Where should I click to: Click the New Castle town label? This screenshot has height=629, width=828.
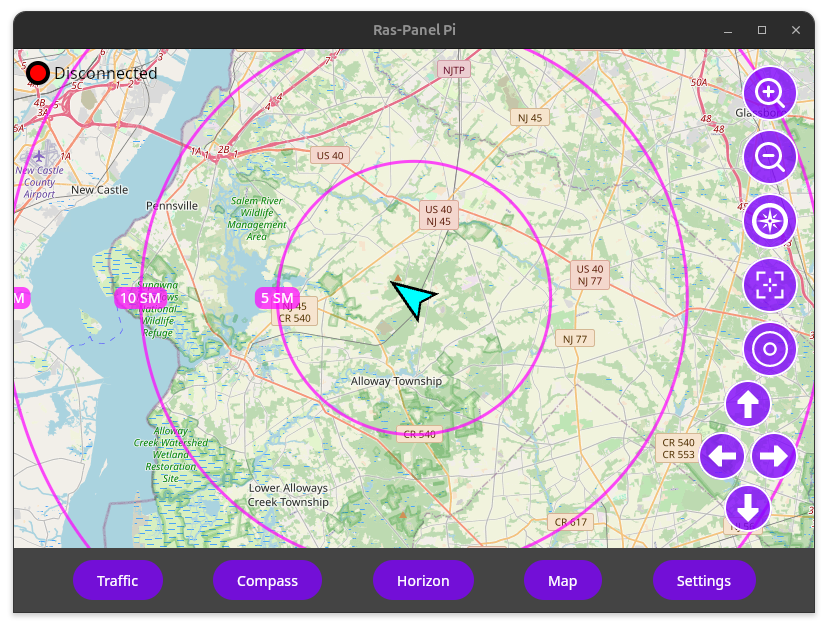click(99, 190)
